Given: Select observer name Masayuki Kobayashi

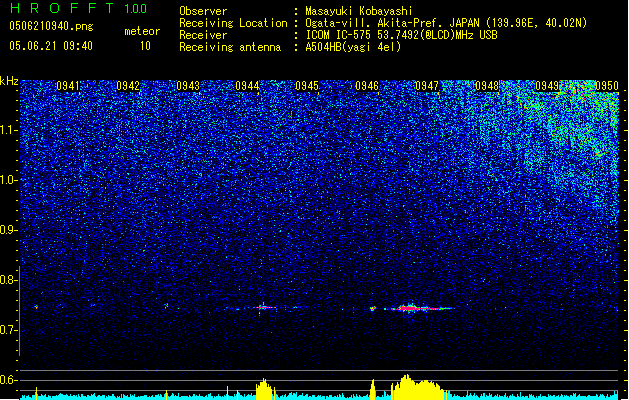Looking at the screenshot, I should coord(359,11).
